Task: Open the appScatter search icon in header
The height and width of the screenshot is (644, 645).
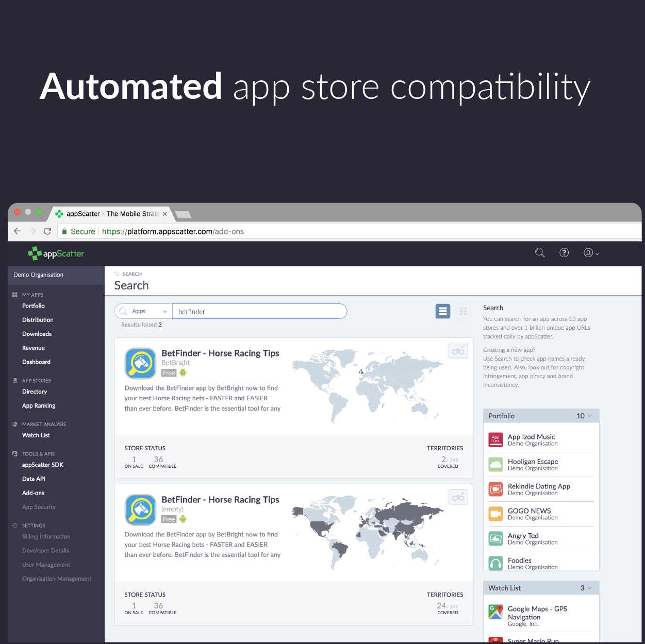Action: [x=540, y=252]
